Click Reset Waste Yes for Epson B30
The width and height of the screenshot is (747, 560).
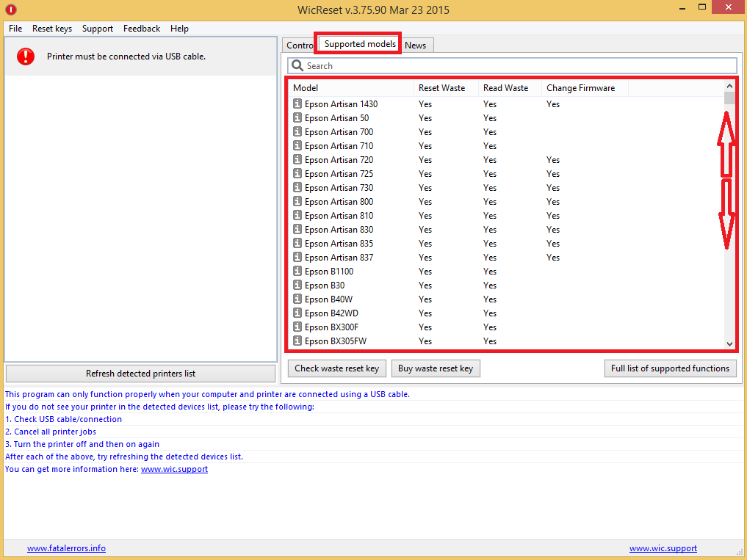coord(425,286)
